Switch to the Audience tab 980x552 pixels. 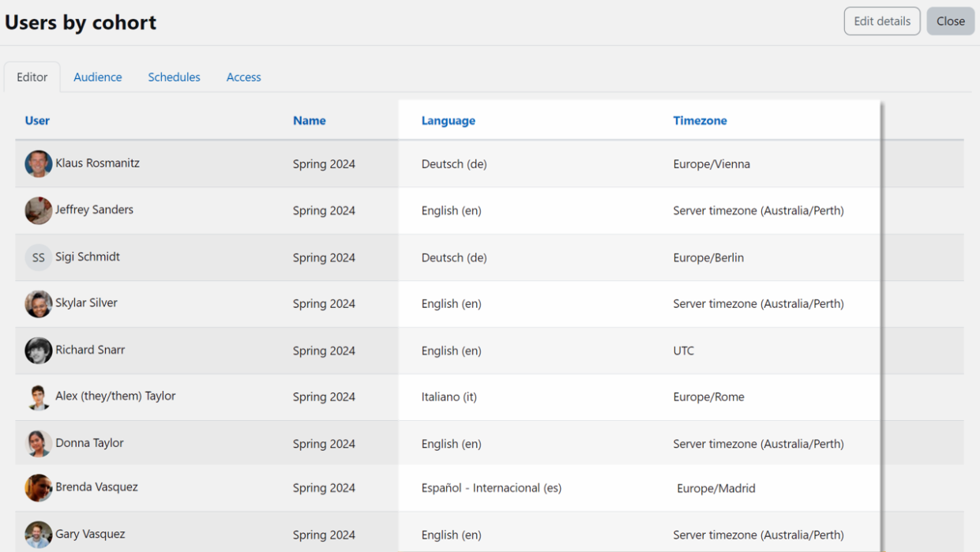[98, 77]
